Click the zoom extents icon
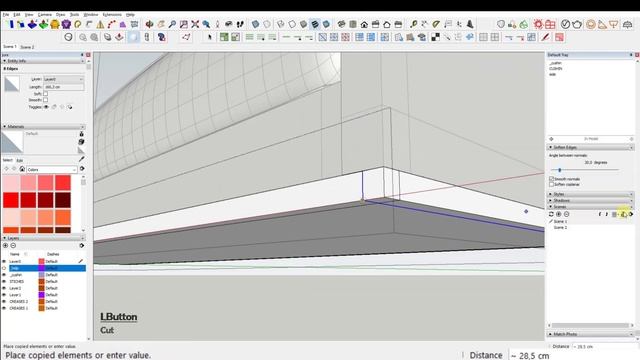The height and width of the screenshot is (360, 640). click(195, 24)
